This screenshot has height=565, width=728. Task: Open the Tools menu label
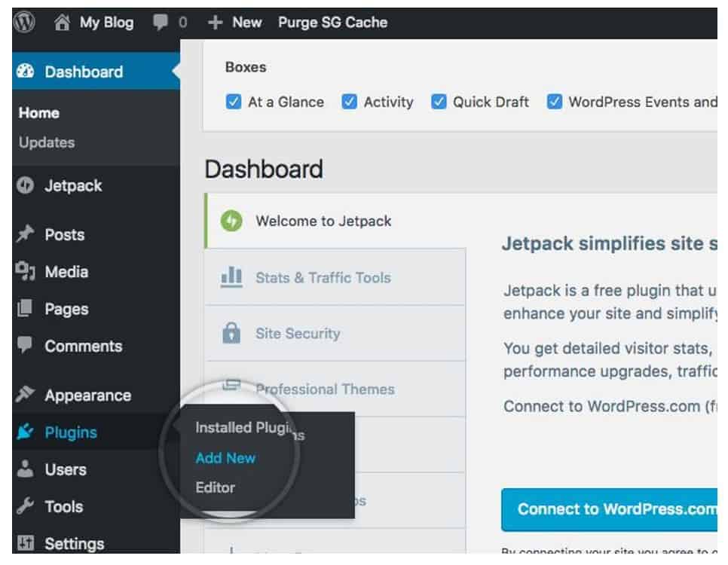(x=63, y=506)
